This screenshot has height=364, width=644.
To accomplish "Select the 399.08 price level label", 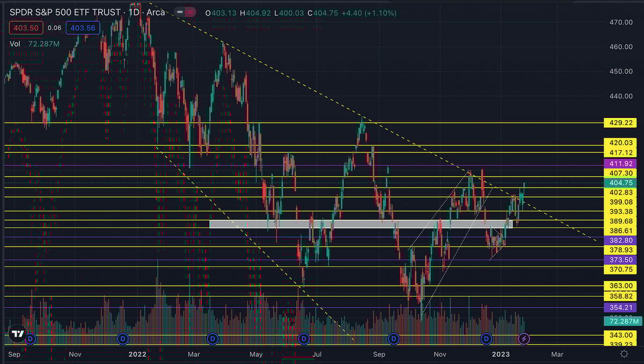I will (621, 202).
